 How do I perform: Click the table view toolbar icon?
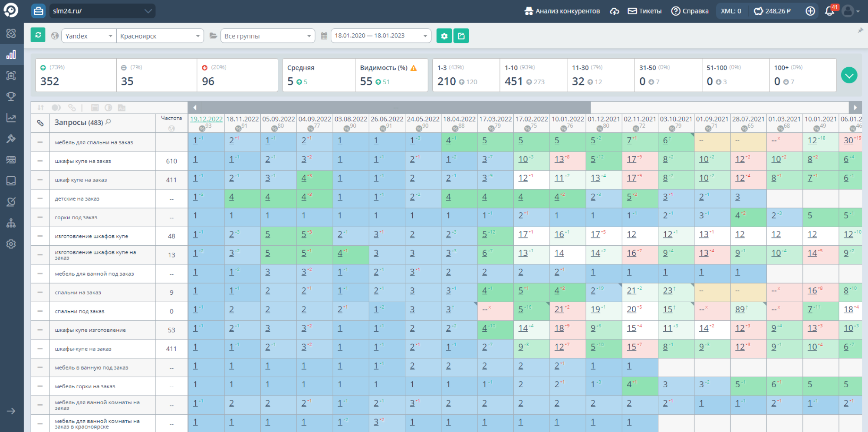[x=95, y=108]
